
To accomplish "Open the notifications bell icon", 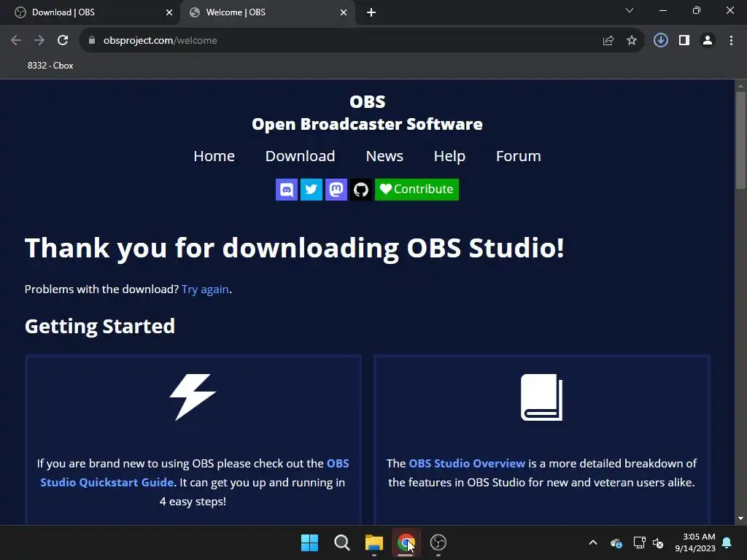I will [x=727, y=542].
